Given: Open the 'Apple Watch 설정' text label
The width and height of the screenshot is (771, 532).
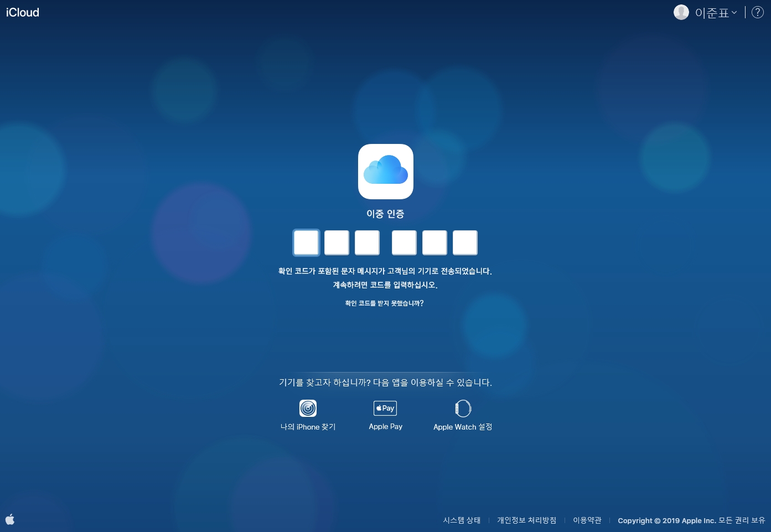Looking at the screenshot, I should [463, 427].
